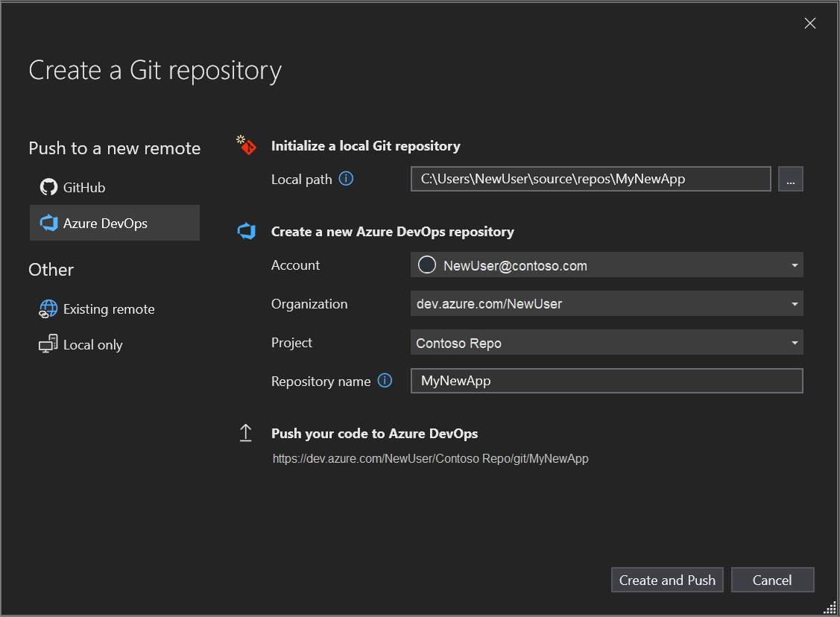Click the GitHub octocat icon

(x=48, y=188)
